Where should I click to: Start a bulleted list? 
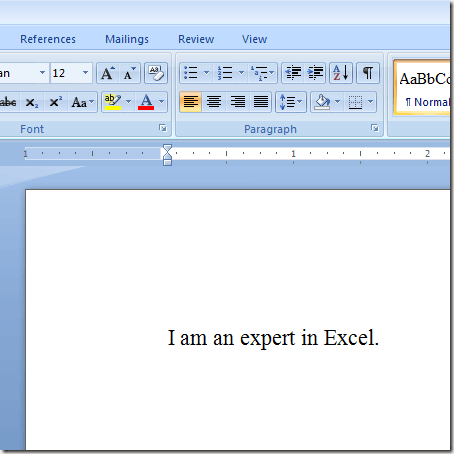(191, 73)
